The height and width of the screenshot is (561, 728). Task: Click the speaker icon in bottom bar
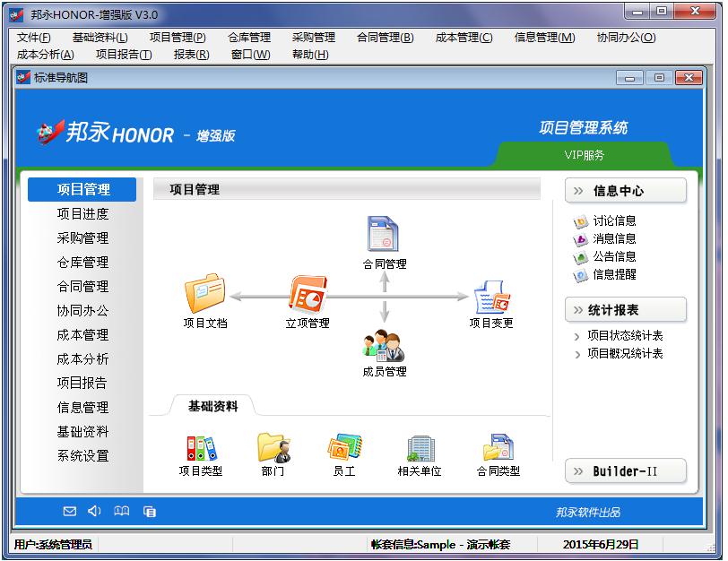pyautogui.click(x=95, y=512)
